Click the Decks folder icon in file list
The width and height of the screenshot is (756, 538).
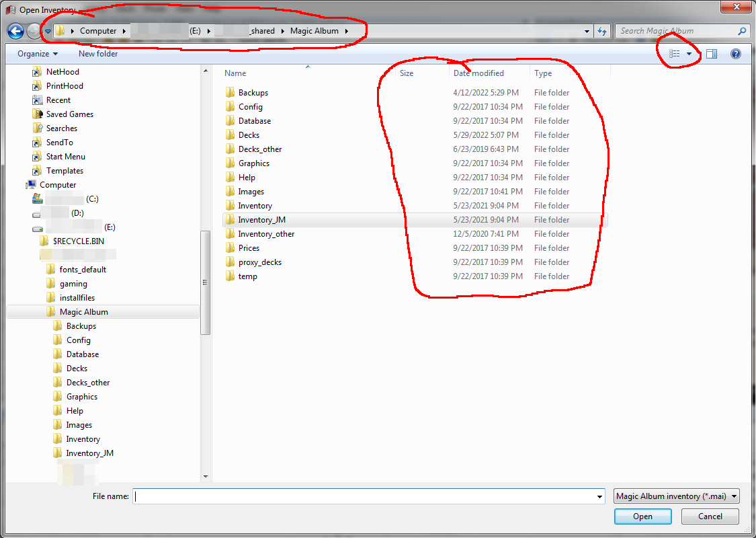pos(230,134)
